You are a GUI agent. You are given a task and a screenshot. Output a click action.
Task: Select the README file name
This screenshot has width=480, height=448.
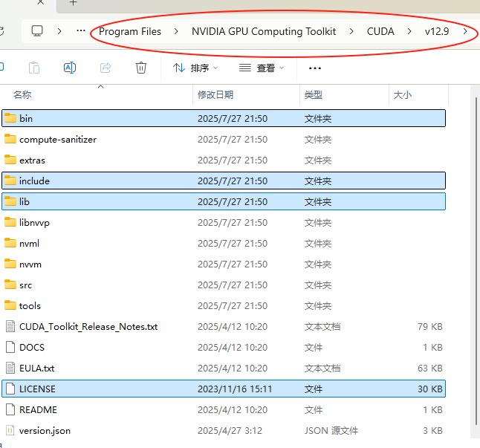pyautogui.click(x=38, y=410)
